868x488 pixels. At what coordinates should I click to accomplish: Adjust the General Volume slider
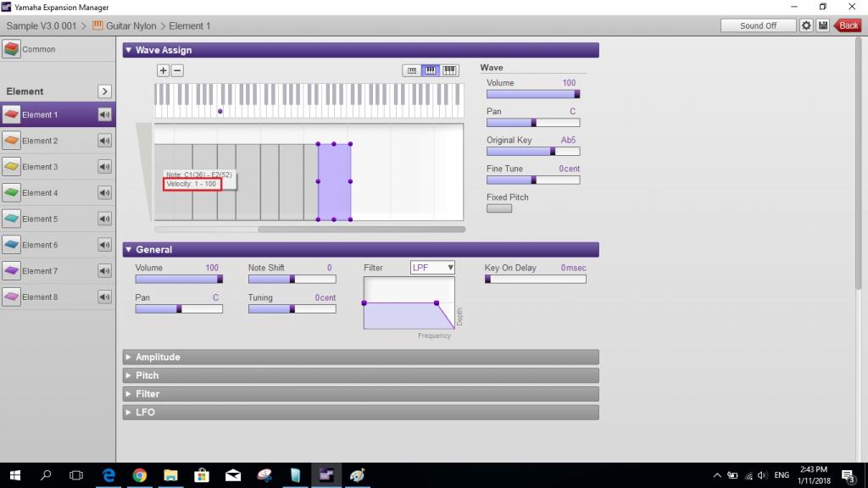coord(179,280)
